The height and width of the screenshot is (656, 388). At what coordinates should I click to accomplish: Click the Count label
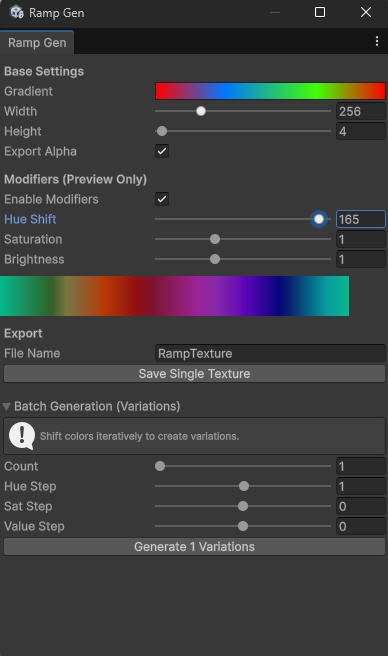click(x=21, y=466)
